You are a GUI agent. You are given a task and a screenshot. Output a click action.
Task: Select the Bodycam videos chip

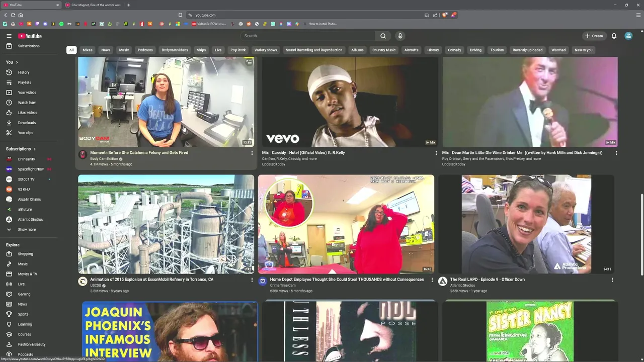point(175,50)
